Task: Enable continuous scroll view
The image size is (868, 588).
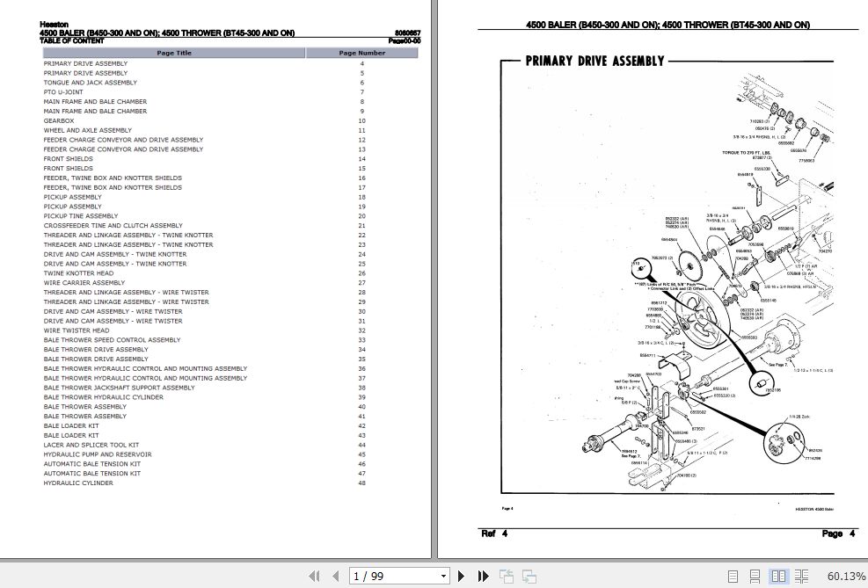Action: point(755,576)
